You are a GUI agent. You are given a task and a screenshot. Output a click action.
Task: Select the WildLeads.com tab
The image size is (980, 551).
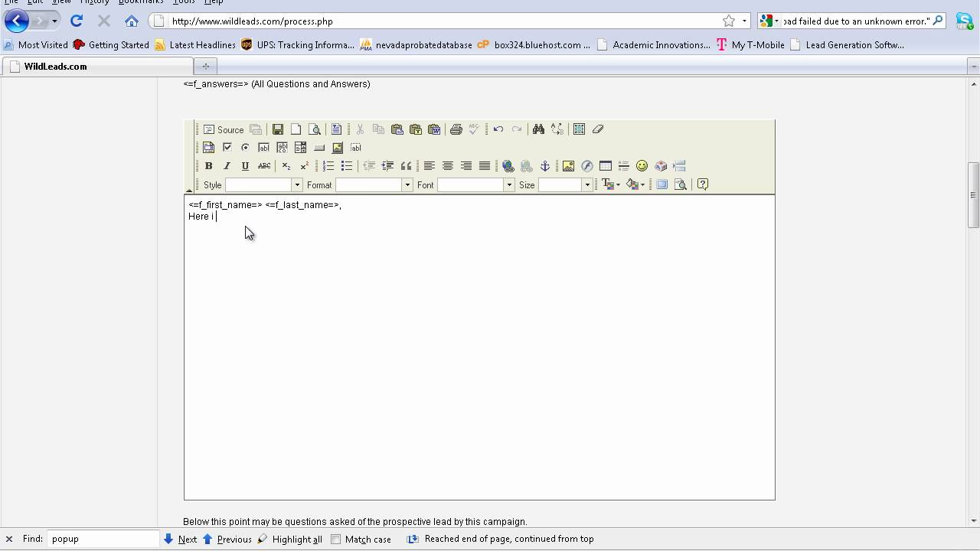[96, 67]
